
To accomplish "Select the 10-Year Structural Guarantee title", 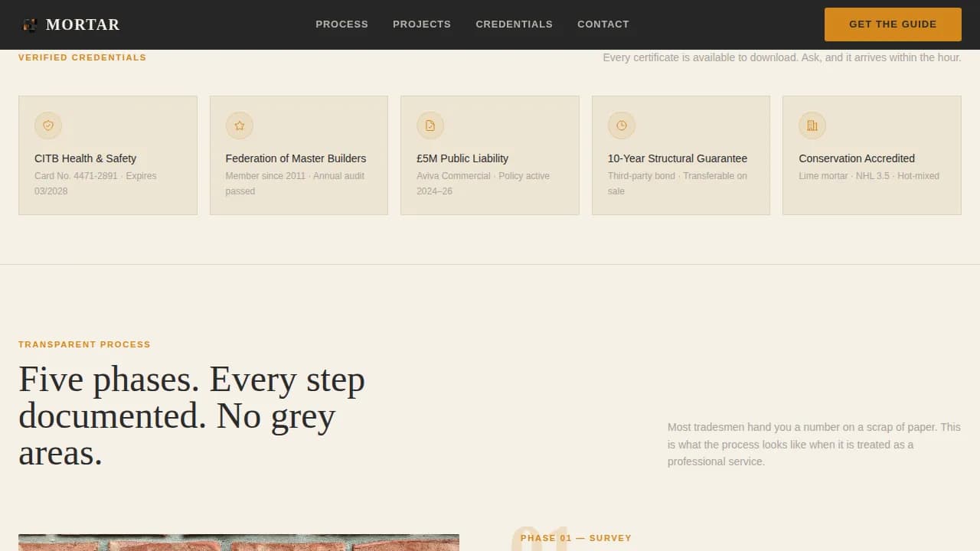I will [x=678, y=158].
